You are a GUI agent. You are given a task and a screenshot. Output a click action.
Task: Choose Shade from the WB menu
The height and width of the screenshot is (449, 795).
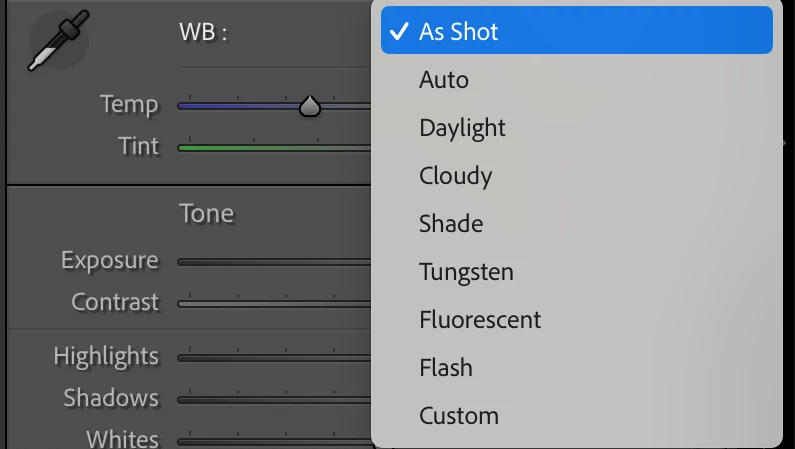point(451,224)
